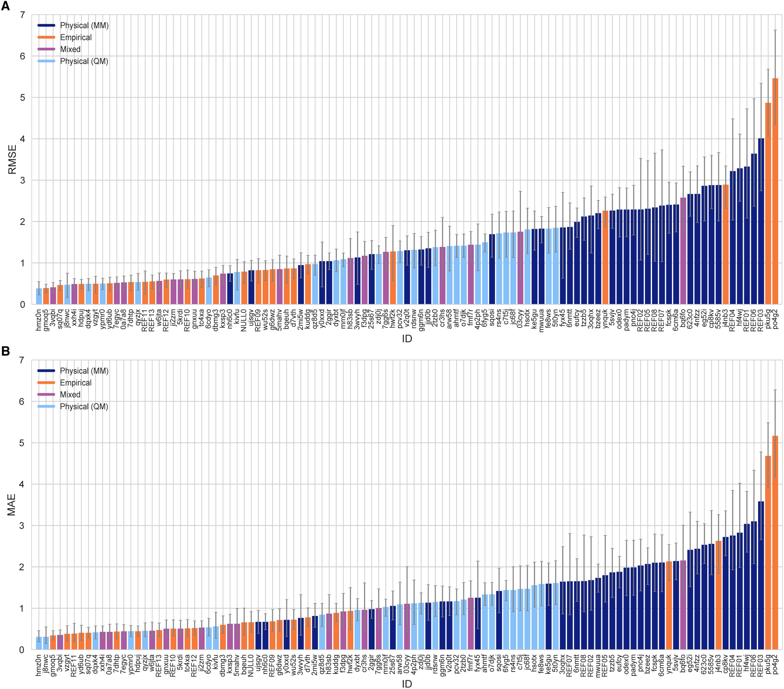Click the 'REF04' x-axis label under the RMSE chart

pyautogui.click(x=733, y=320)
